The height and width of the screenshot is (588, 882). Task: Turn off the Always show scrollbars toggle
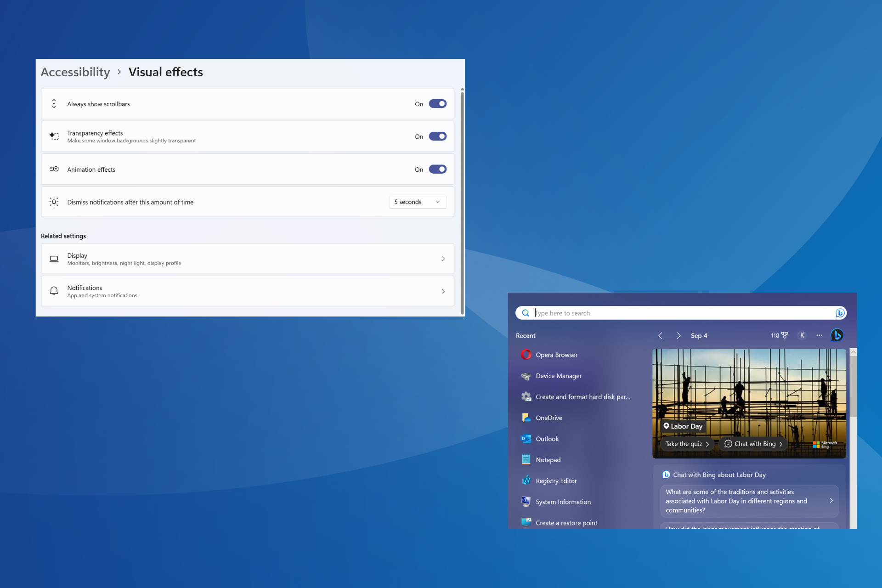pyautogui.click(x=437, y=104)
